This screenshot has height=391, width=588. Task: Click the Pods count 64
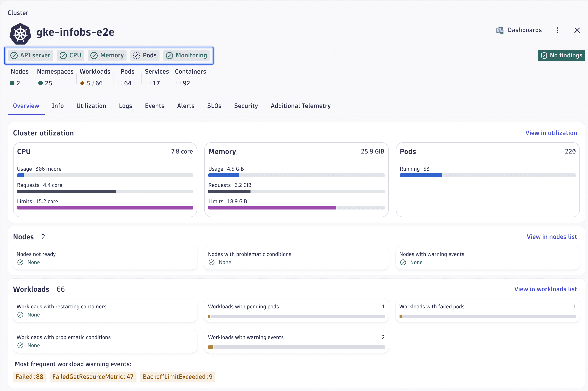coord(128,83)
